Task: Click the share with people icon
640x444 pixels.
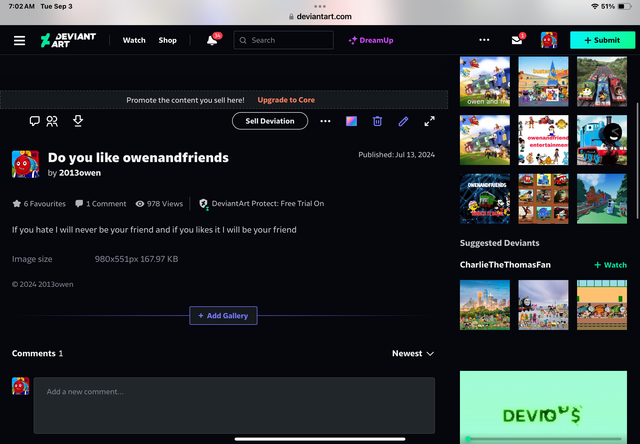Action: pyautogui.click(x=52, y=121)
